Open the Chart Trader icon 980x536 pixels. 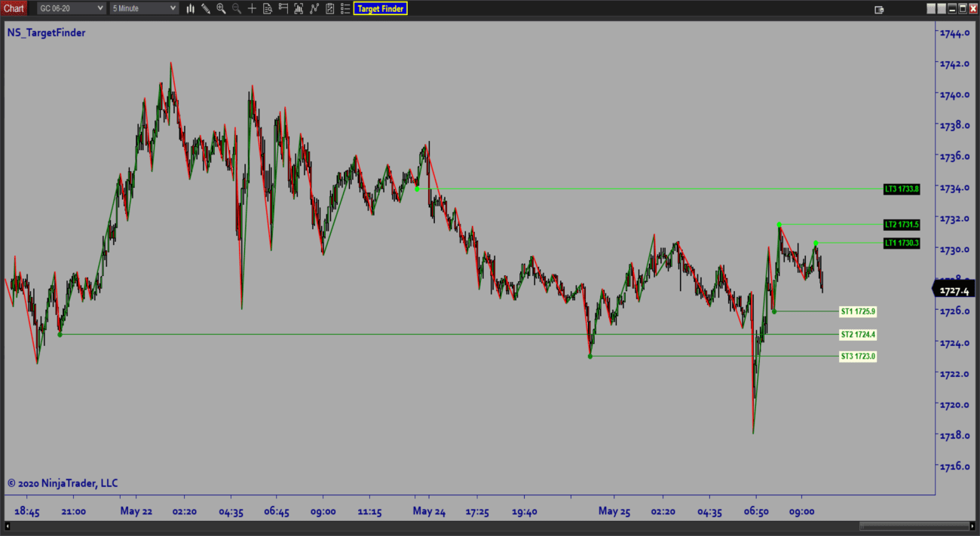(x=283, y=8)
